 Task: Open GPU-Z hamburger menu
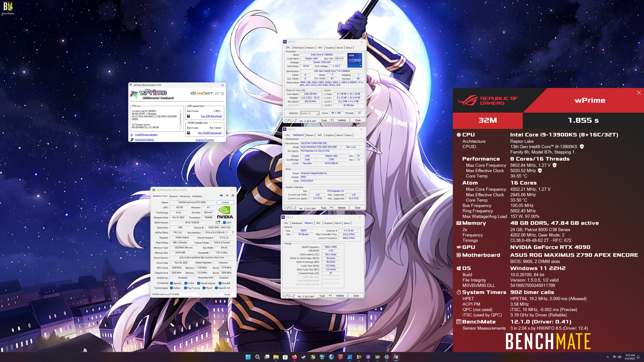[233, 196]
